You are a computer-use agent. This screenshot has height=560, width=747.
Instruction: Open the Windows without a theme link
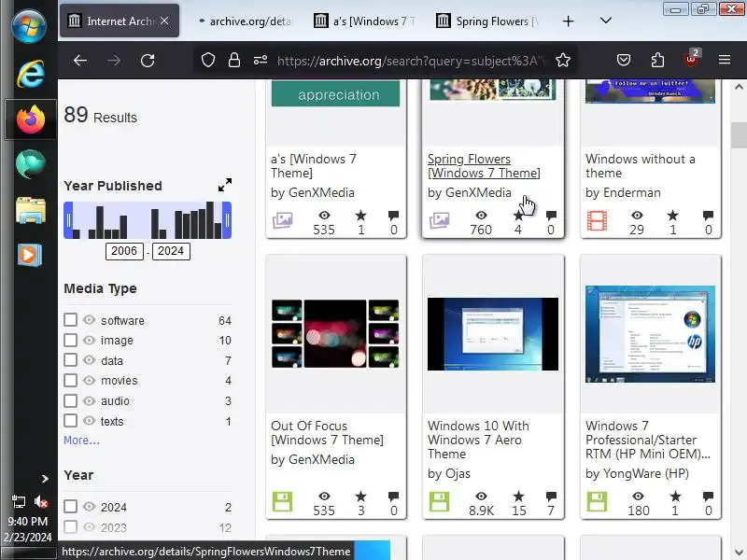[640, 166]
